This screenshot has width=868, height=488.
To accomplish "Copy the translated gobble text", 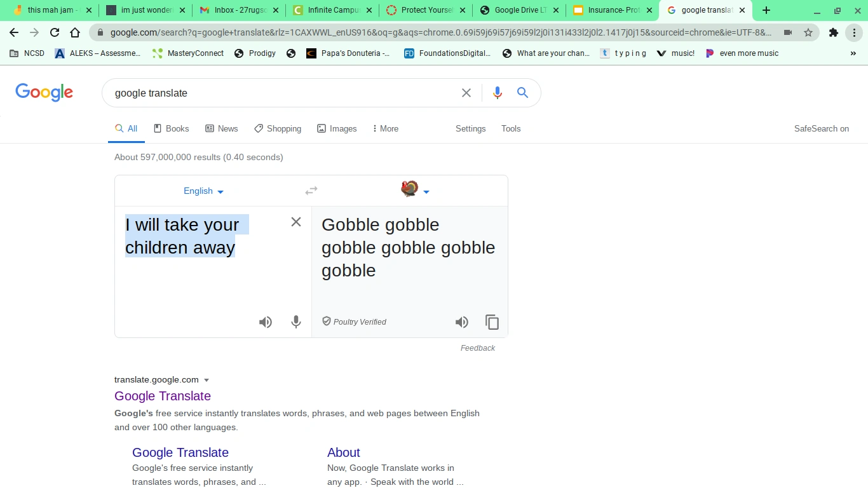I will [492, 322].
